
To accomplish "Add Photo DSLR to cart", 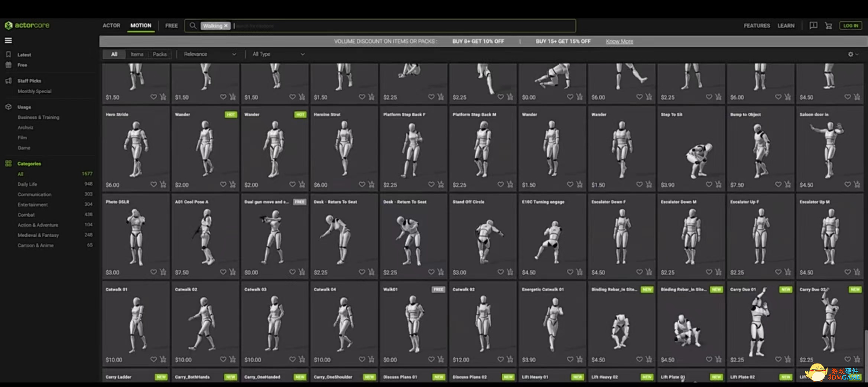I will (163, 272).
